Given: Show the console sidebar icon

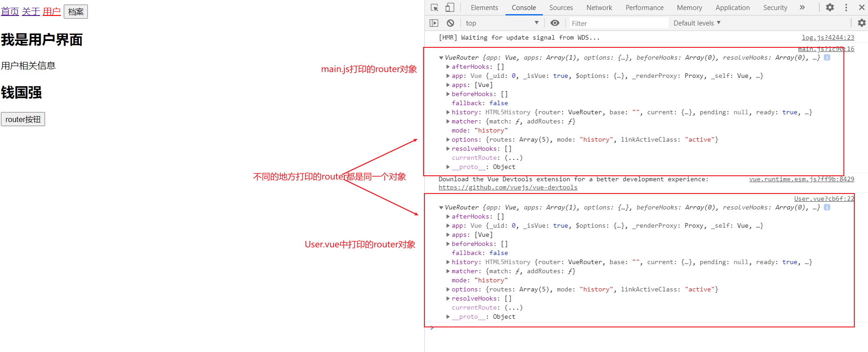Looking at the screenshot, I should click(x=434, y=23).
